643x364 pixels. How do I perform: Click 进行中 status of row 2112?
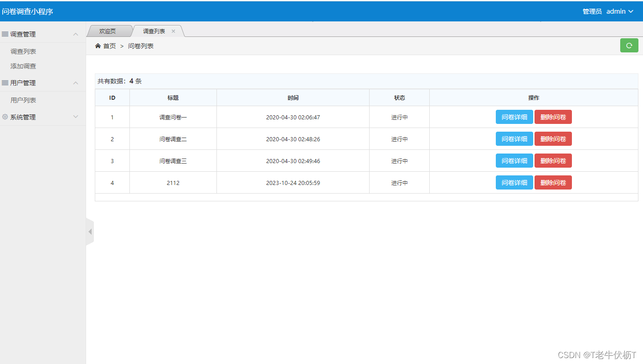399,183
